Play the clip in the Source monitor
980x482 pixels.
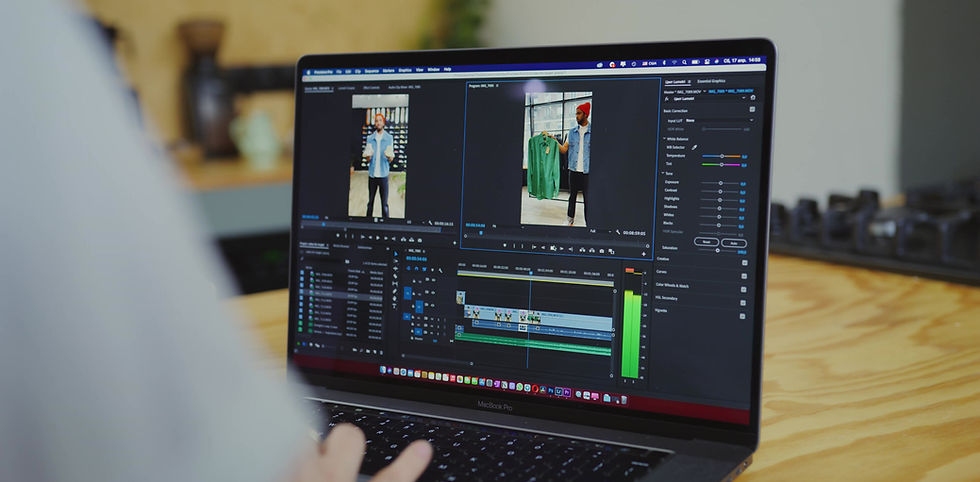click(378, 238)
